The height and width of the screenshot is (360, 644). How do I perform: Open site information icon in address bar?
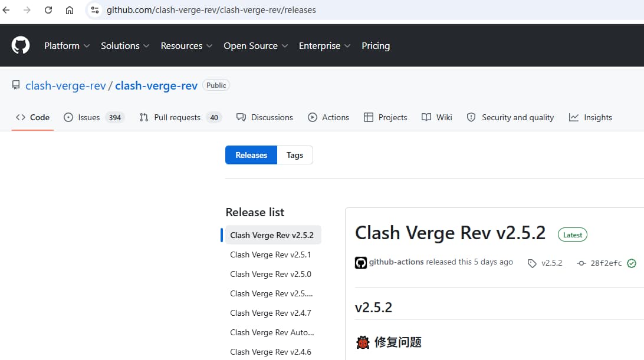[95, 10]
